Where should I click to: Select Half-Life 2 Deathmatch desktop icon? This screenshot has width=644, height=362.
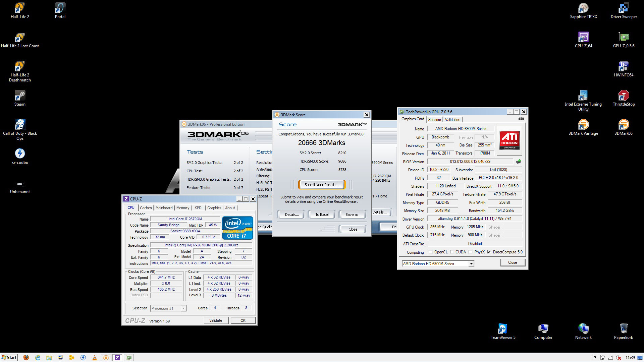20,71
